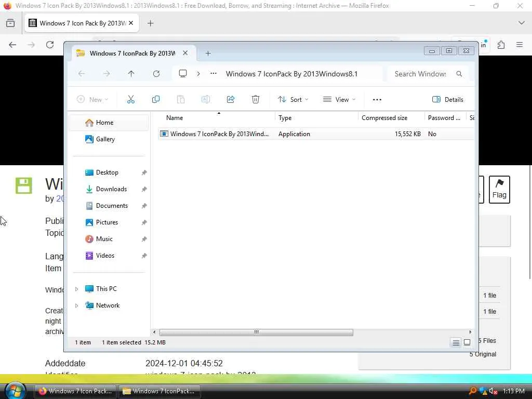Click the Explorer back arrow
The height and width of the screenshot is (399, 532).
[82, 74]
